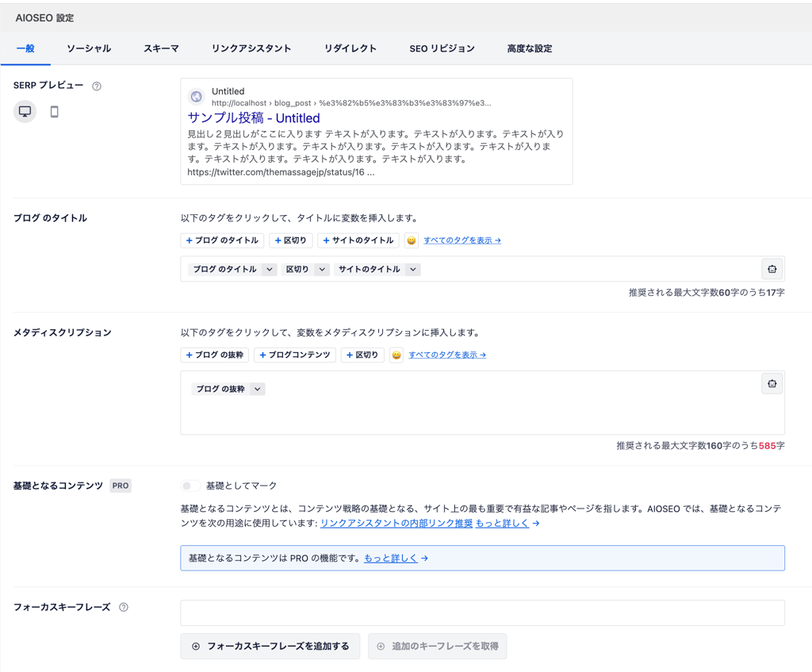Click the フォーカスキーフレーズ input field
This screenshot has height=672, width=812.
[483, 613]
